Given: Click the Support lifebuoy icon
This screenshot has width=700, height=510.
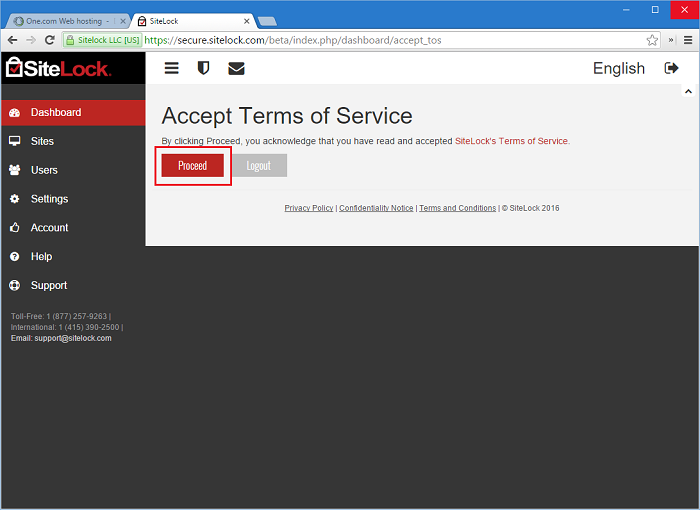Looking at the screenshot, I should click(15, 285).
